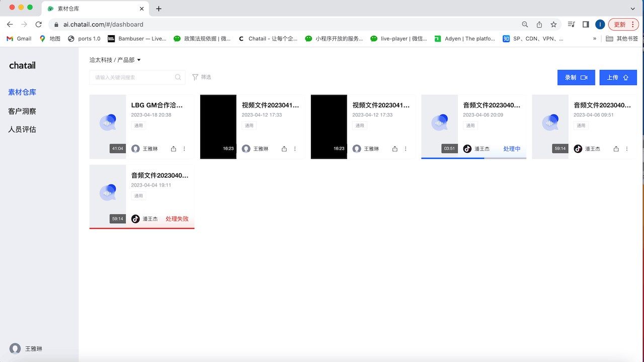The height and width of the screenshot is (362, 644).
Task: Open the first black video thumbnail 16:23
Action: coord(218,127)
